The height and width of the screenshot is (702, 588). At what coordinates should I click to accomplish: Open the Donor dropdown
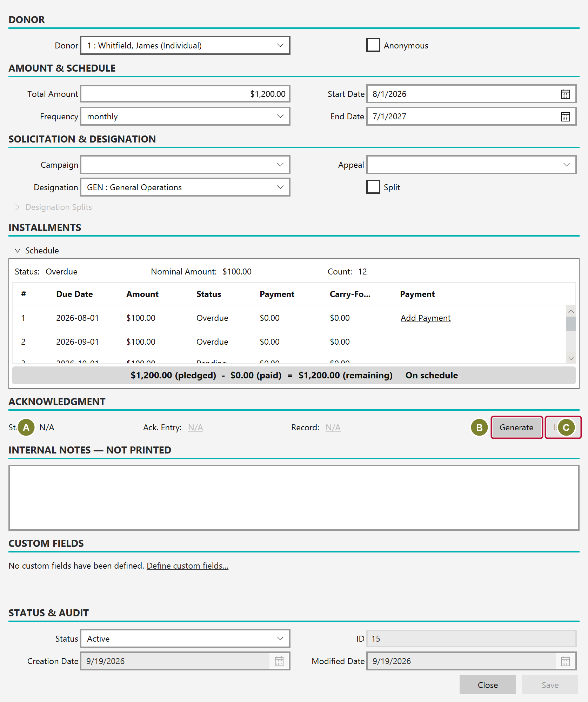[x=185, y=45]
